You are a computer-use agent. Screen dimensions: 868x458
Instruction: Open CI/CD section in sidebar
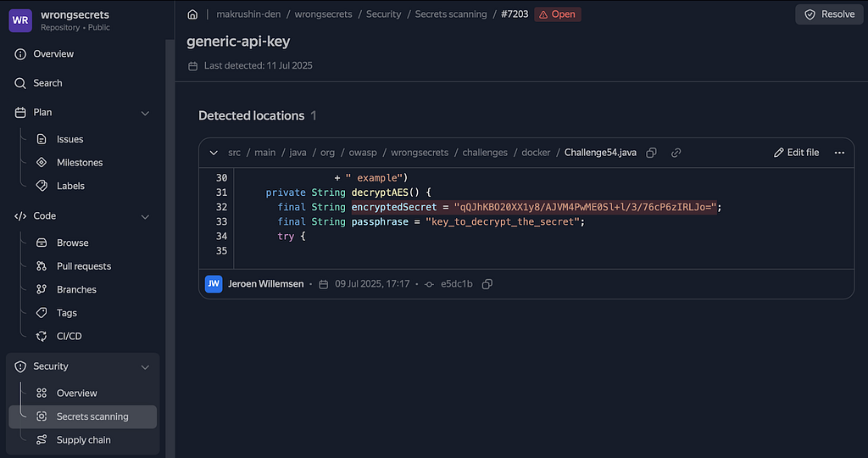69,336
